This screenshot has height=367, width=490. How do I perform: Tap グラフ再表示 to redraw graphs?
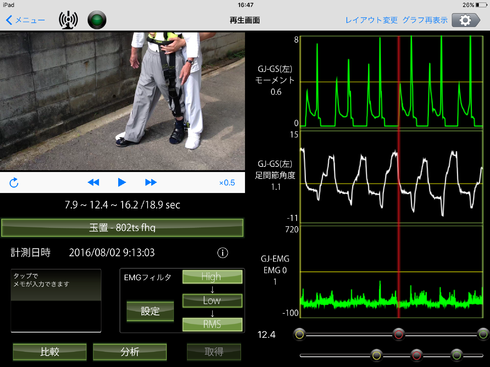pos(425,20)
